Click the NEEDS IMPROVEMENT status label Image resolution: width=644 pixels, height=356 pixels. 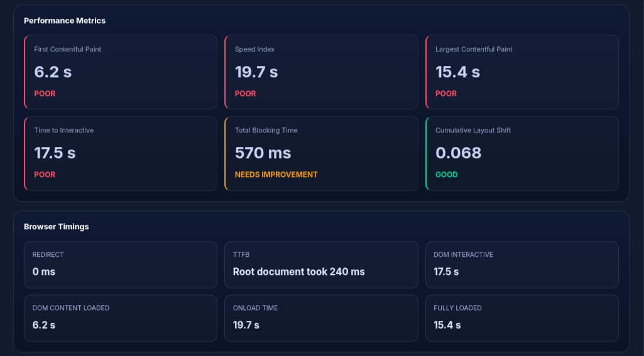276,175
